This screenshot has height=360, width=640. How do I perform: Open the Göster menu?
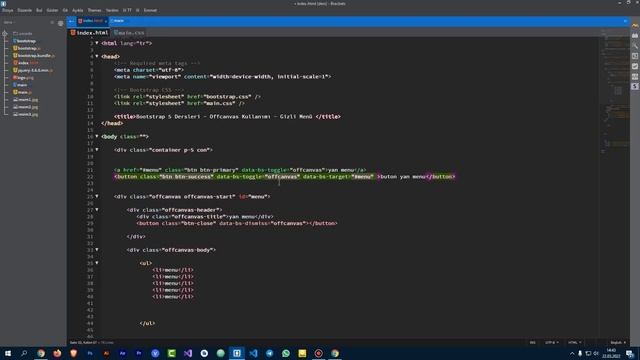click(52, 10)
